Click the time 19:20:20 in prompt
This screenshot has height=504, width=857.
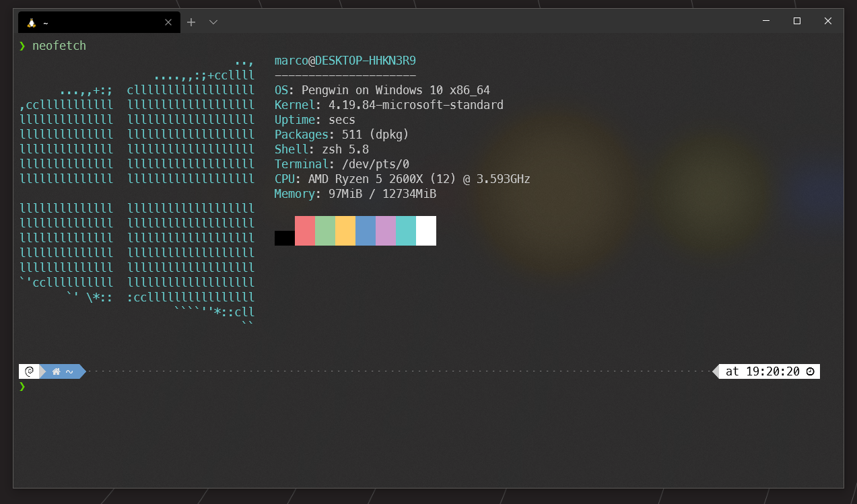[773, 371]
